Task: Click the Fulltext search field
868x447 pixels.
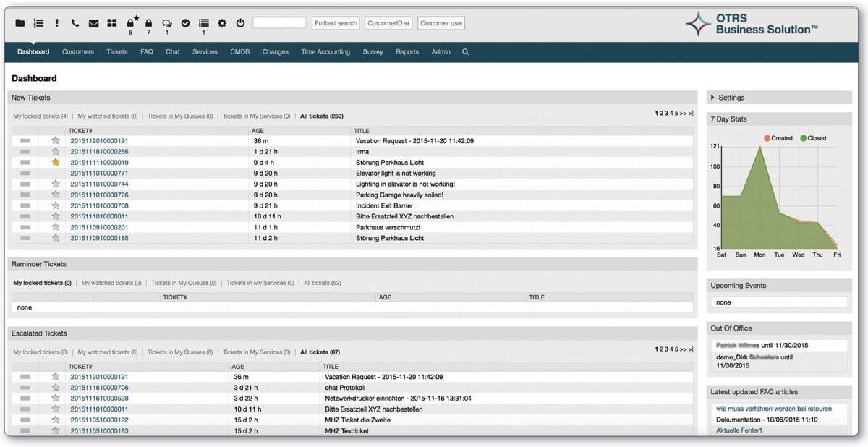Action: click(x=336, y=23)
